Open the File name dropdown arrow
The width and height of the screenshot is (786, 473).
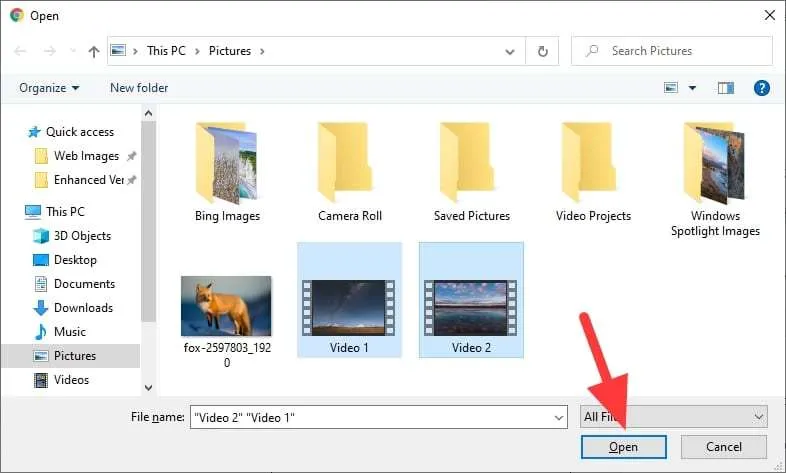(x=559, y=417)
